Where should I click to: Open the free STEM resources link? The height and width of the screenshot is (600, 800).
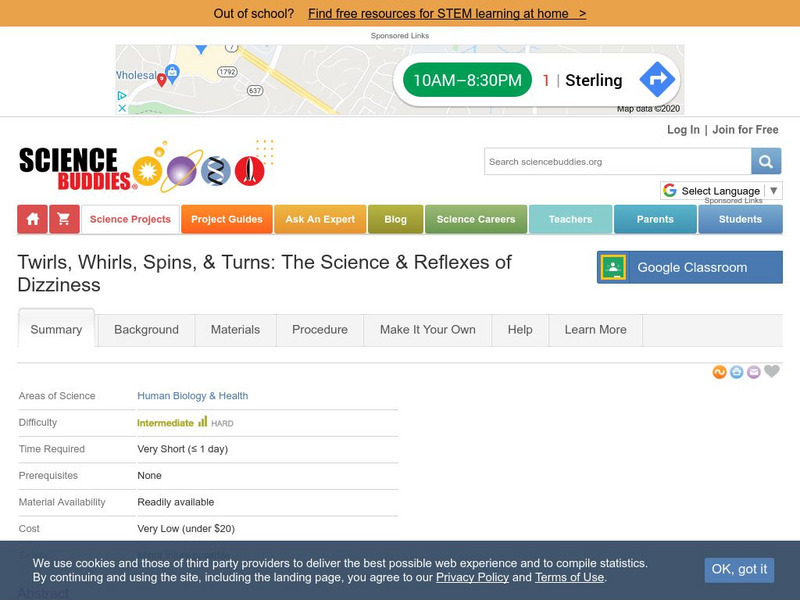tap(447, 14)
